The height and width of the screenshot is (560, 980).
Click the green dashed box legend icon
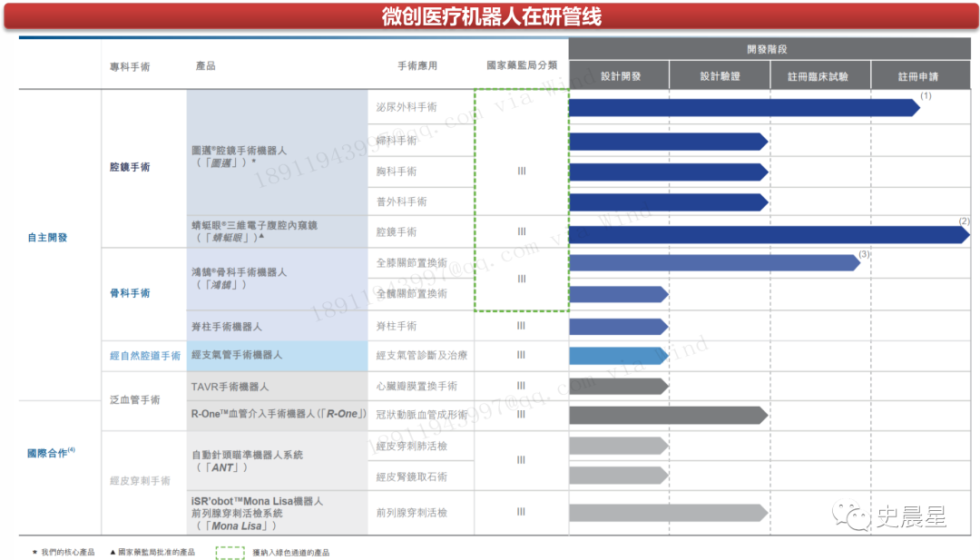tap(230, 553)
